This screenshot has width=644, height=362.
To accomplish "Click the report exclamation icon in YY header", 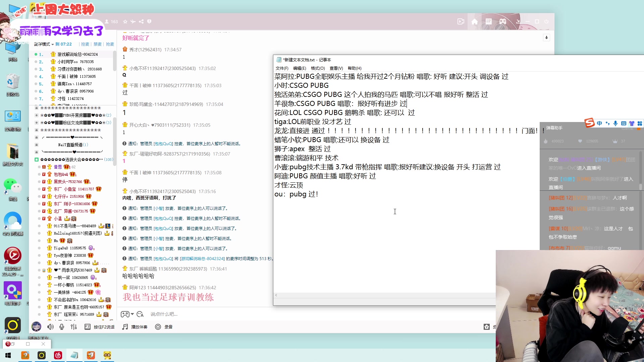I will (149, 21).
